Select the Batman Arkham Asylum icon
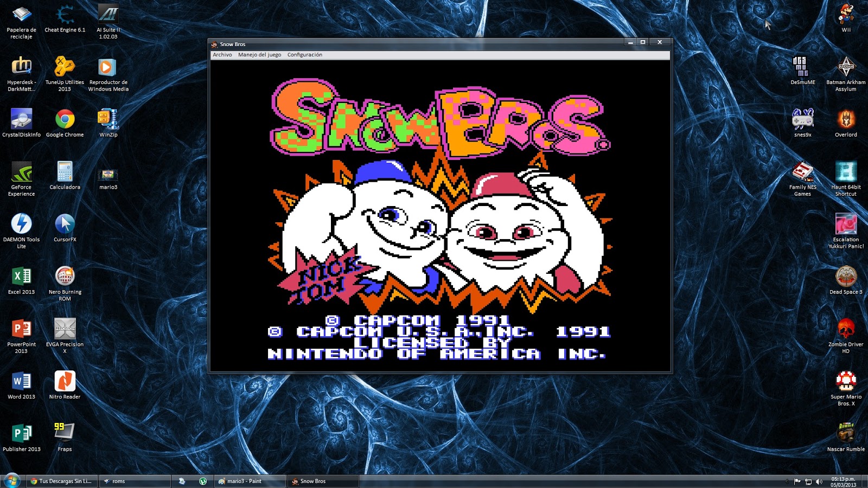 [x=846, y=74]
